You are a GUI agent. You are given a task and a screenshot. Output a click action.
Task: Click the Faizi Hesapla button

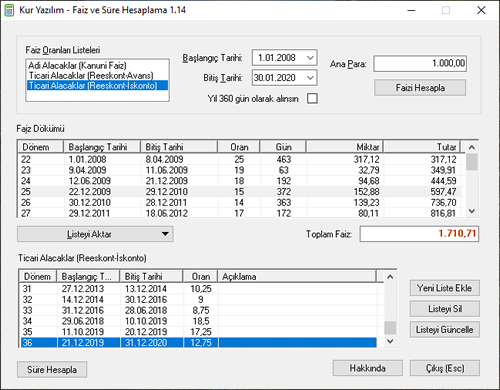(420, 88)
